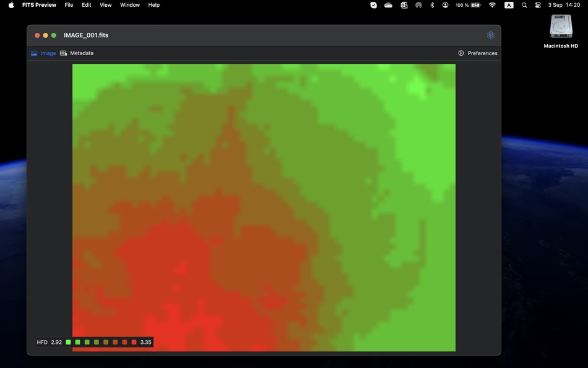Screen dimensions: 588x368
Task: Click the second green legend swatch
Action: [x=77, y=342]
